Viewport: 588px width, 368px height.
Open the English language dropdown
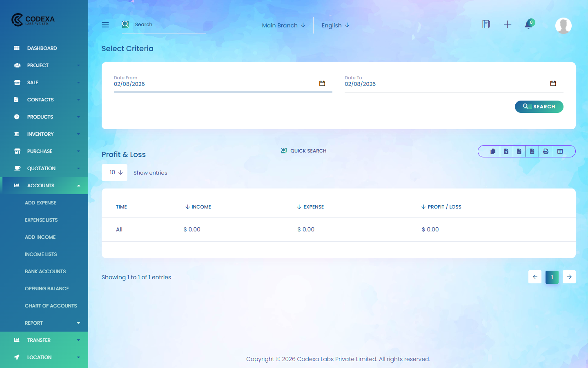[x=335, y=25]
